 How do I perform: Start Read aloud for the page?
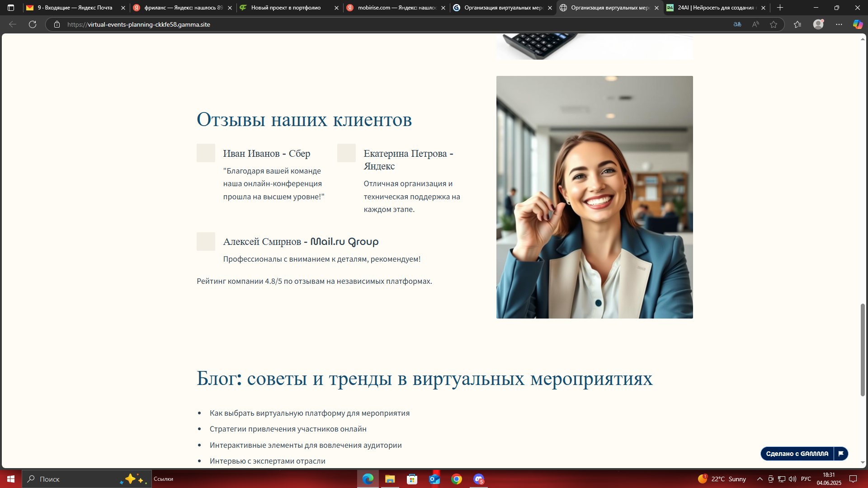755,24
